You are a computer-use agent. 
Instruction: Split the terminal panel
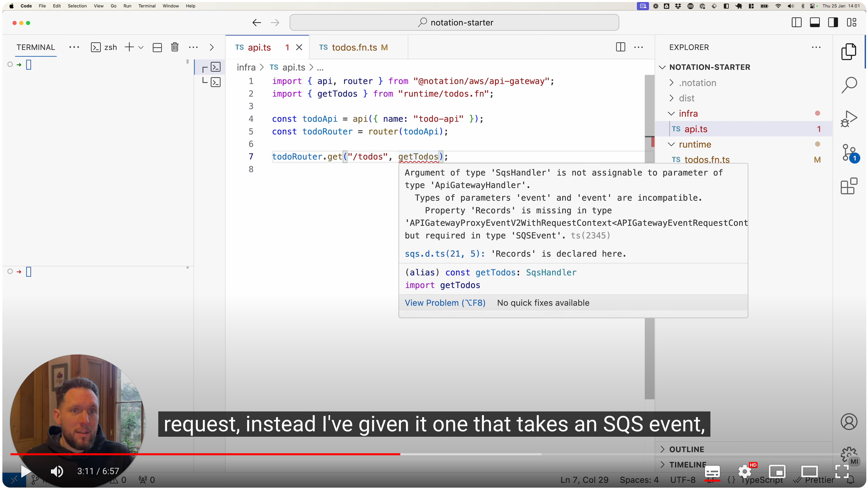point(157,47)
